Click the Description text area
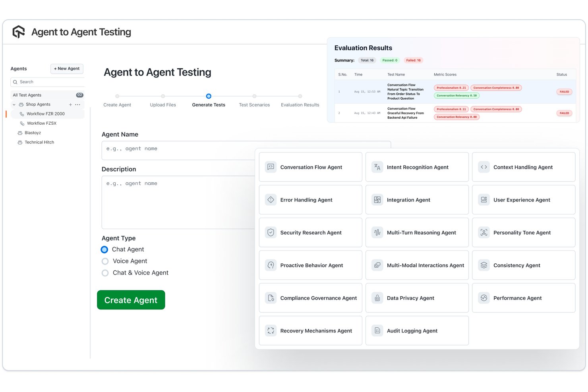Image resolution: width=588 pixels, height=392 pixels. (178, 202)
